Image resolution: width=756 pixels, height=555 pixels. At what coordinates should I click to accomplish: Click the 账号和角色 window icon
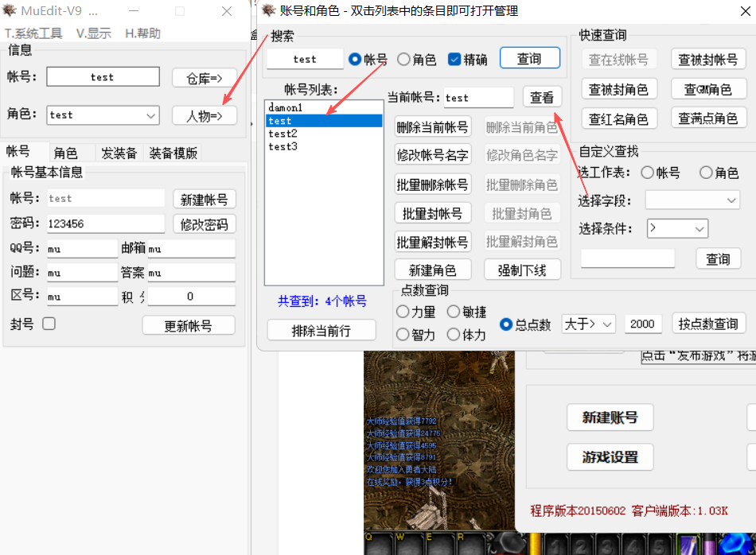(267, 11)
